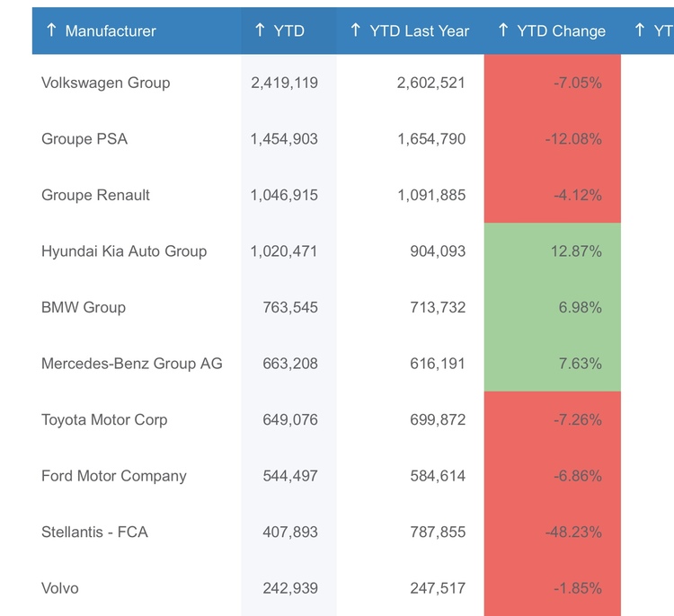674x616 pixels.
Task: Click the -12.08% change cell
Action: 553,139
